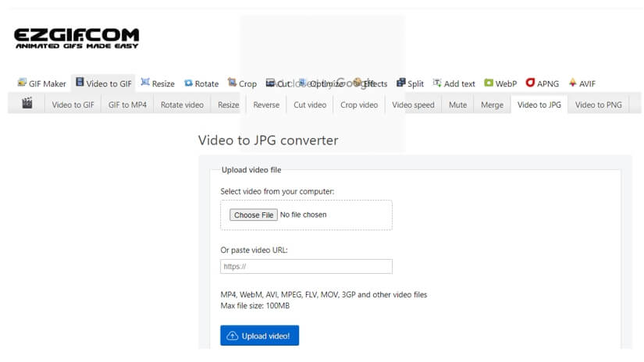
Task: Select the Video to GIF main menu item
Action: coord(103,83)
